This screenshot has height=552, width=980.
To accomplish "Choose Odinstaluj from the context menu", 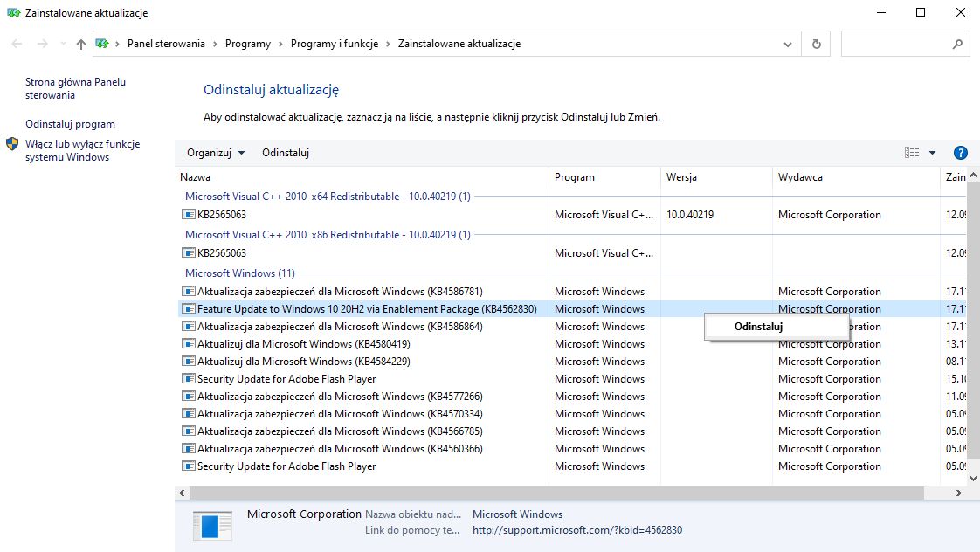I will coord(758,327).
